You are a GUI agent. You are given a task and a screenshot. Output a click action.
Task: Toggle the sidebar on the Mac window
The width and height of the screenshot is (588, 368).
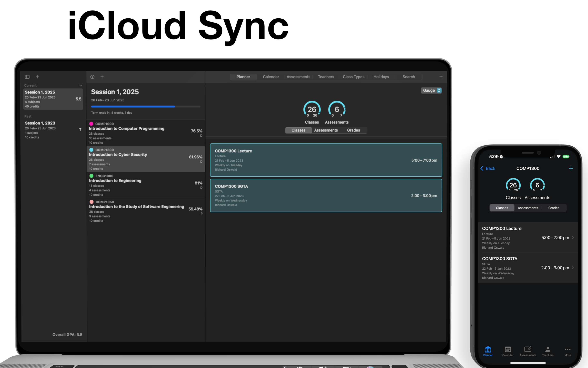pyautogui.click(x=27, y=77)
